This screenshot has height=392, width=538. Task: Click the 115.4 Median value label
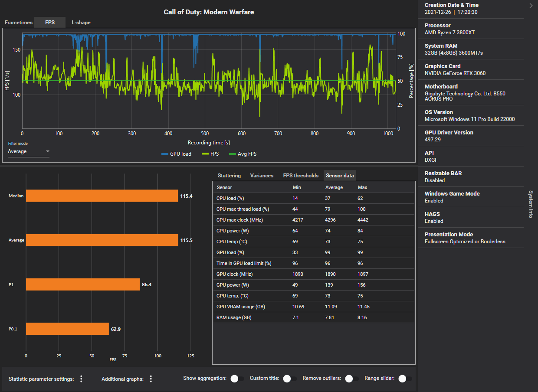tap(186, 196)
